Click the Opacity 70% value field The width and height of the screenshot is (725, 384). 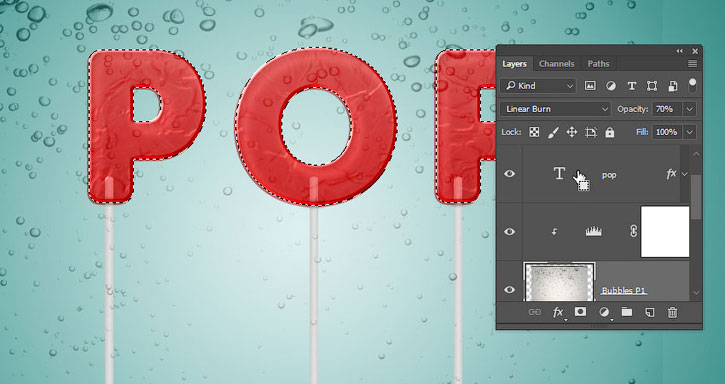668,109
